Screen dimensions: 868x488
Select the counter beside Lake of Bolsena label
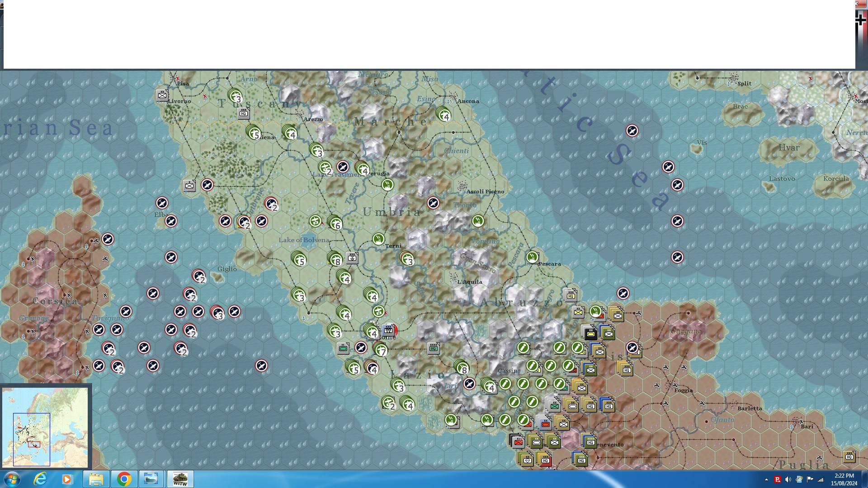(x=352, y=258)
